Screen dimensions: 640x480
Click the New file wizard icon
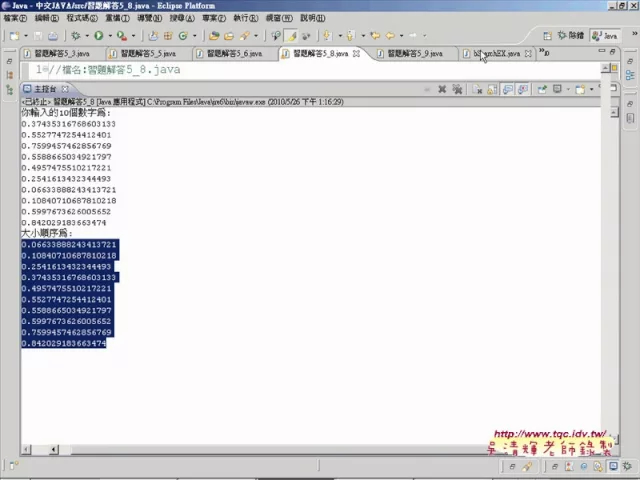[14, 36]
